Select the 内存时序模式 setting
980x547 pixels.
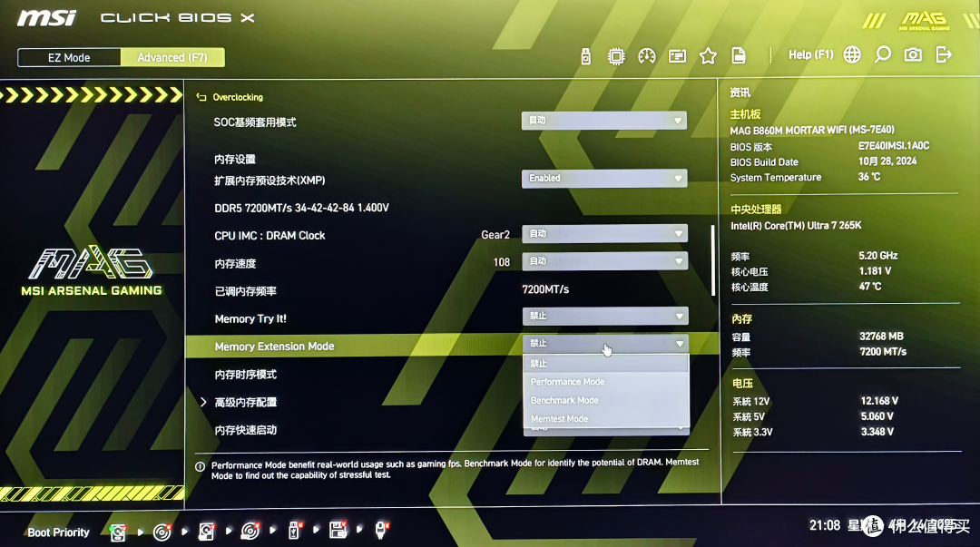click(x=246, y=375)
